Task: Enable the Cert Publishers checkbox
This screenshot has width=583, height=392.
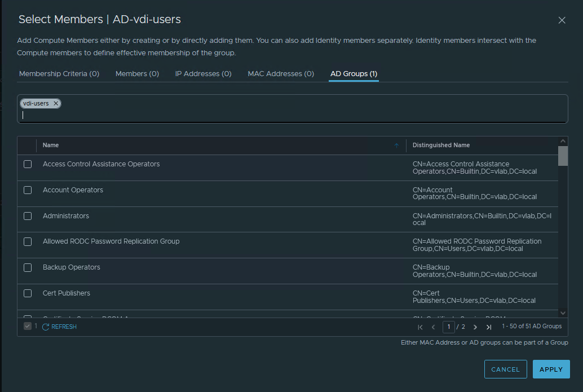Action: tap(28, 293)
